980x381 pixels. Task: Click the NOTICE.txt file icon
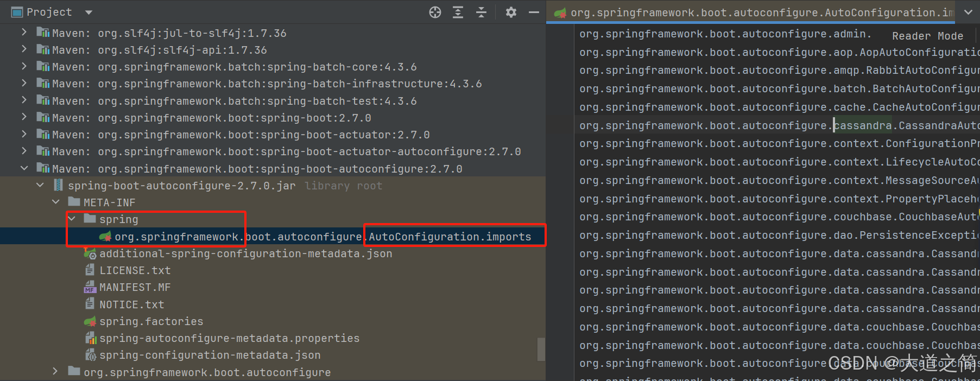pos(90,304)
